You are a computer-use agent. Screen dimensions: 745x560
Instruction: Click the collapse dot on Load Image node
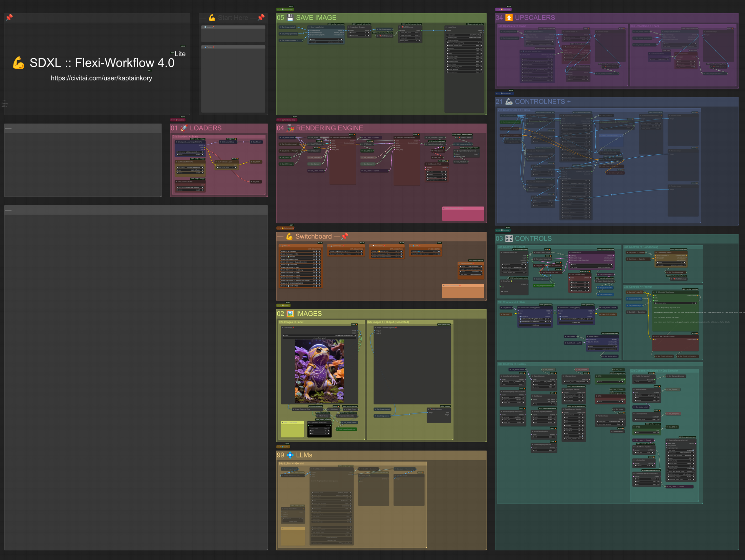click(x=282, y=328)
